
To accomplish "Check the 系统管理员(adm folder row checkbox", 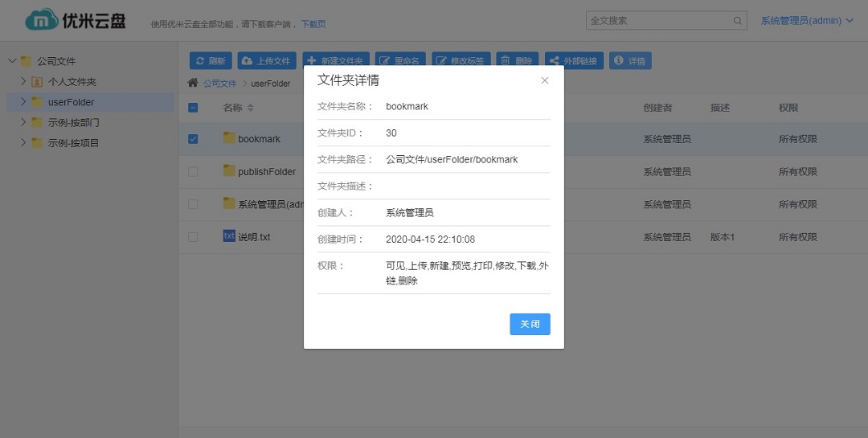I will pyautogui.click(x=193, y=204).
